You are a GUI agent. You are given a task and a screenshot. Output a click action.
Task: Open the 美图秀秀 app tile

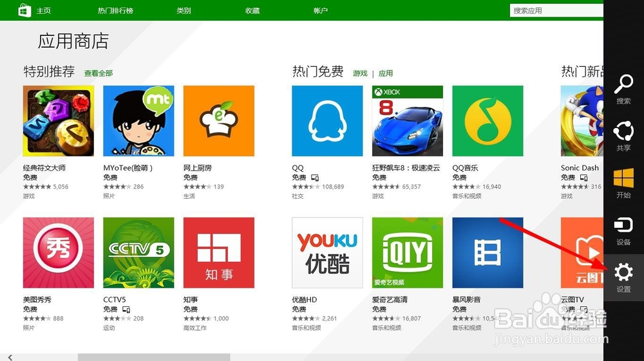[x=59, y=253]
